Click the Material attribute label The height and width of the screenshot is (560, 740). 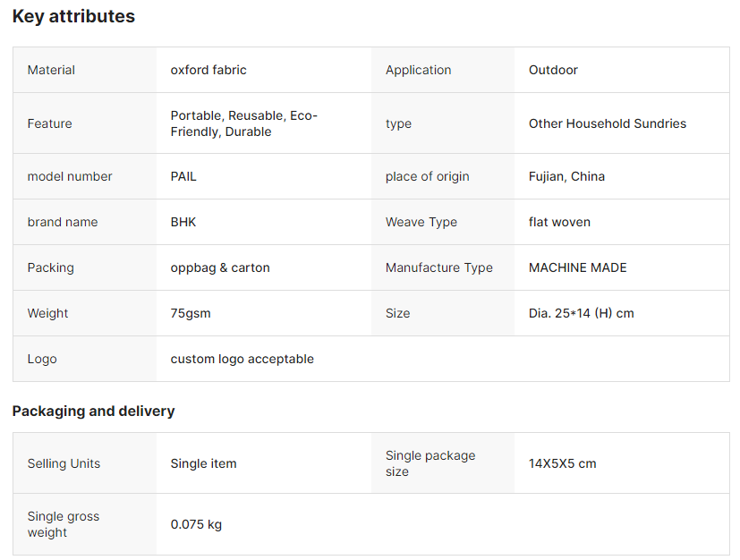pos(51,70)
